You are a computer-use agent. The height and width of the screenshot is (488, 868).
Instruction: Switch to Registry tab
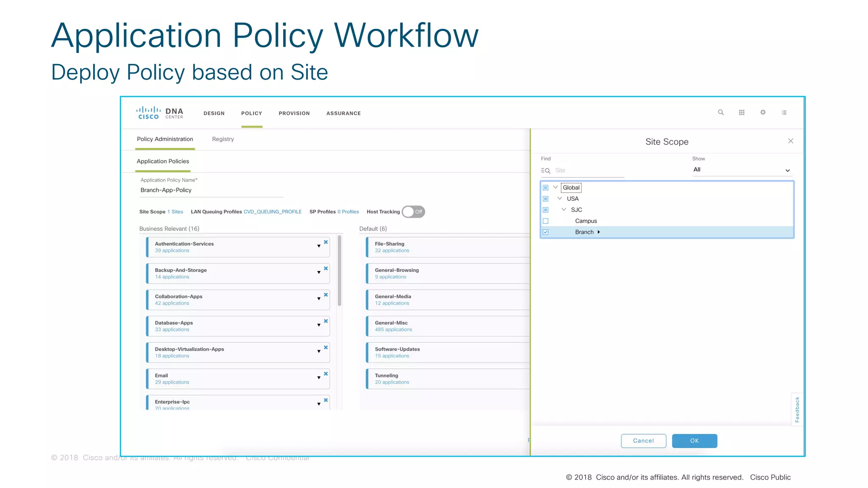coord(223,139)
